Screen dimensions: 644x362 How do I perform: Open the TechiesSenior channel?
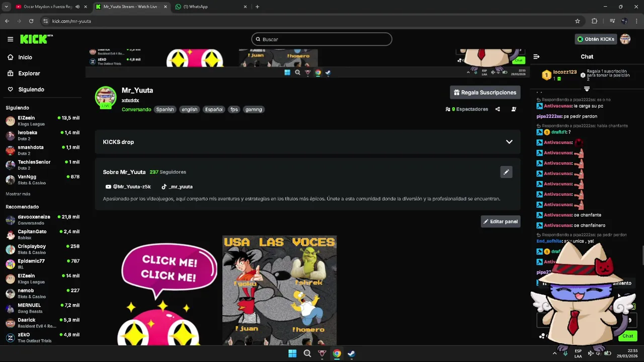point(42,165)
